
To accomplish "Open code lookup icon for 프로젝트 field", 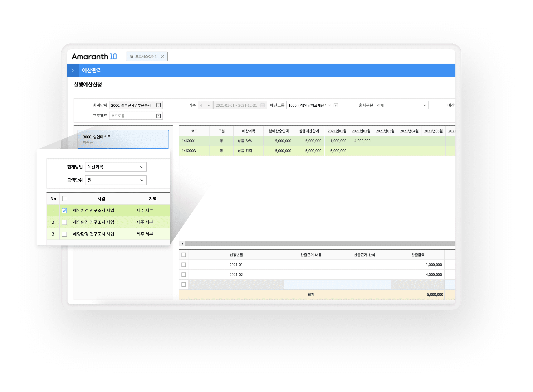I will click(x=159, y=116).
